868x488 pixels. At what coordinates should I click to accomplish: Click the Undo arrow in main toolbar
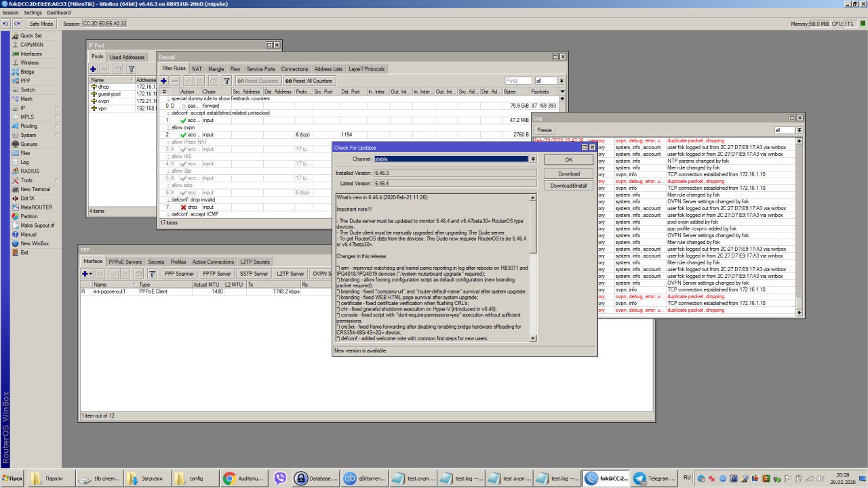(x=6, y=24)
